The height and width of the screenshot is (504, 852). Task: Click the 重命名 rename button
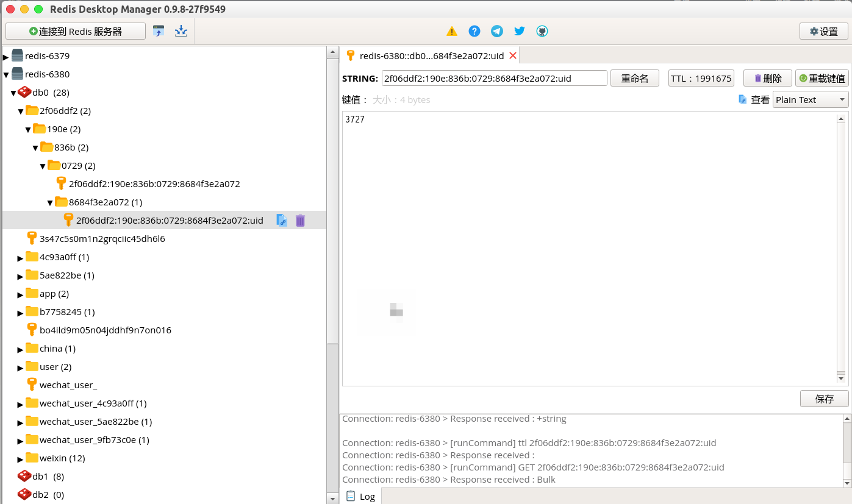pos(635,78)
